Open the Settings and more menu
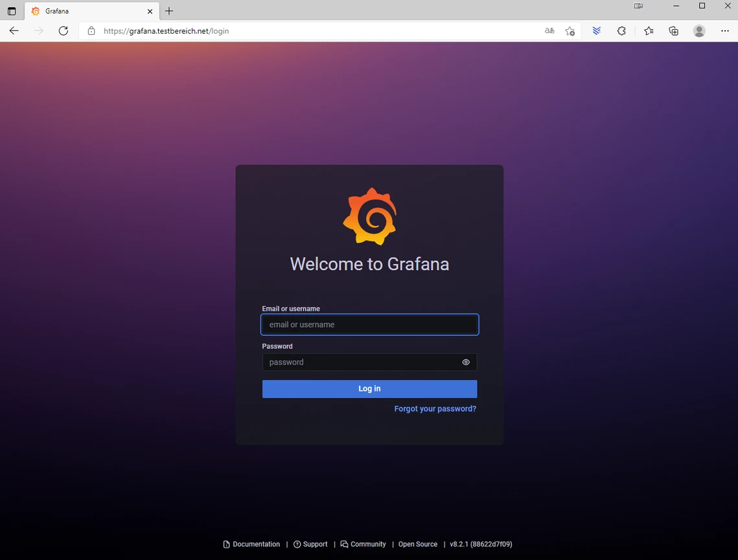 point(725,30)
